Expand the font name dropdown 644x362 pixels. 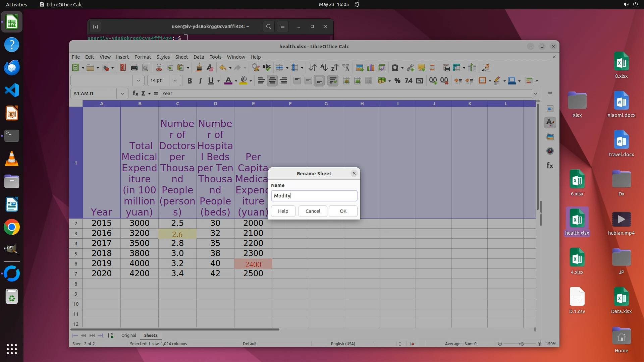tap(138, 80)
